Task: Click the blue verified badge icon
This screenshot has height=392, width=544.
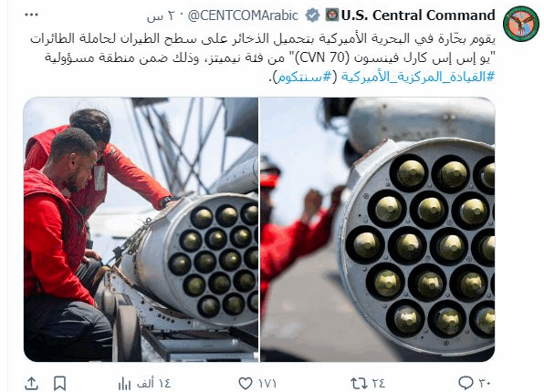Action: 312,15
